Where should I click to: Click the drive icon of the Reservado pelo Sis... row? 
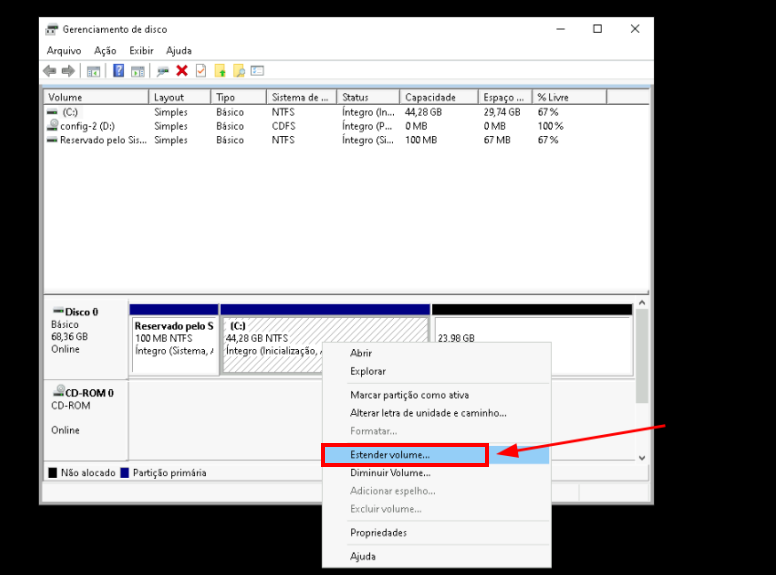coord(52,140)
